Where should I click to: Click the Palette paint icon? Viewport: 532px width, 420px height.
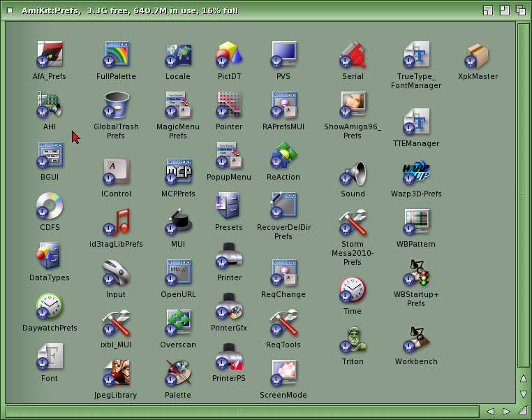[x=178, y=372]
